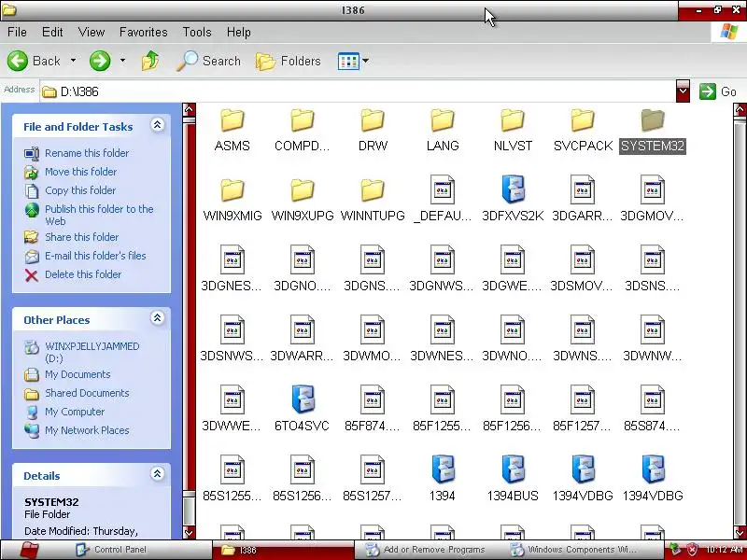Go up one folder level
Image resolution: width=747 pixels, height=560 pixels.
click(150, 61)
